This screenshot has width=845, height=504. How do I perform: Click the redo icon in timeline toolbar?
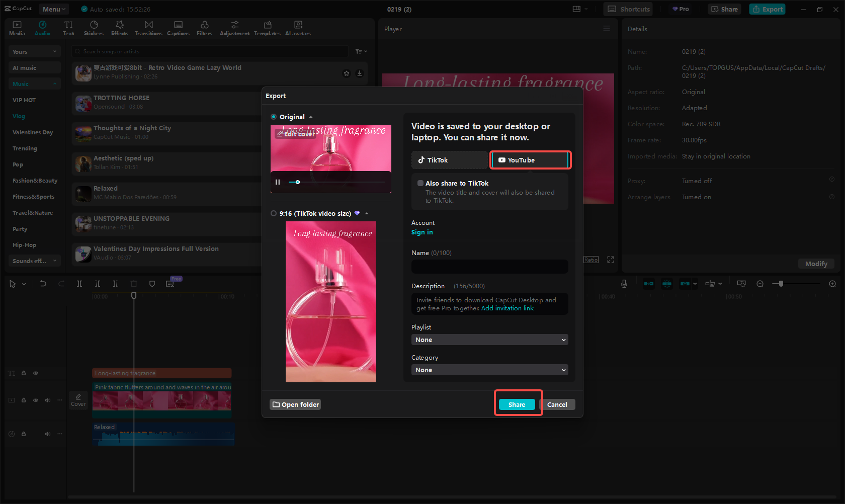tap(61, 284)
